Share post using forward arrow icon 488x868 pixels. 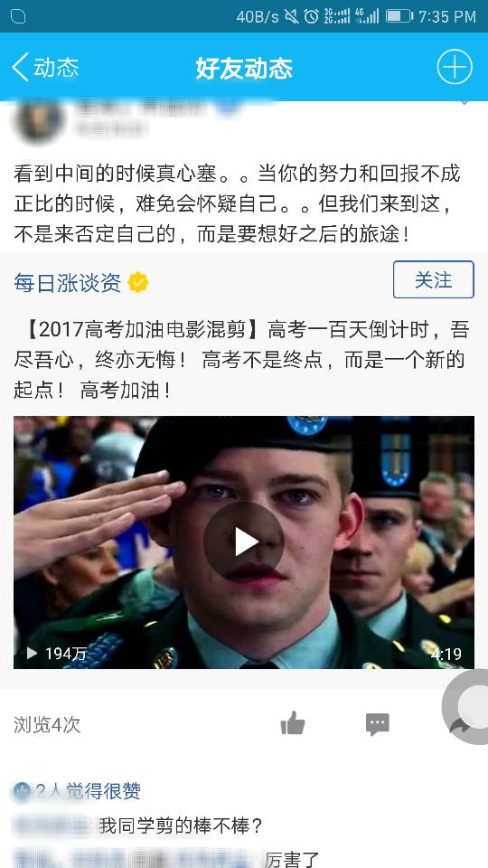click(458, 725)
